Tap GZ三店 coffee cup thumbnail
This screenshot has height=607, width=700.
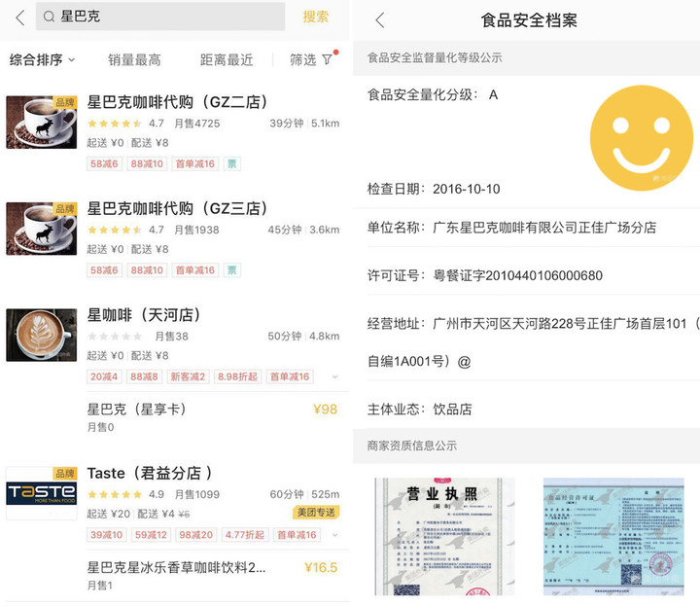point(41,229)
